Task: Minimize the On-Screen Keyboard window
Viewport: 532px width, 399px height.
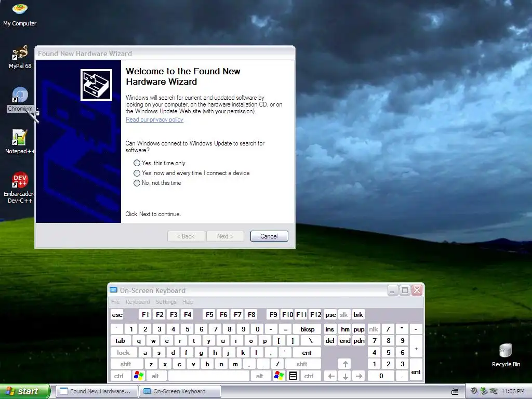Action: pos(393,290)
